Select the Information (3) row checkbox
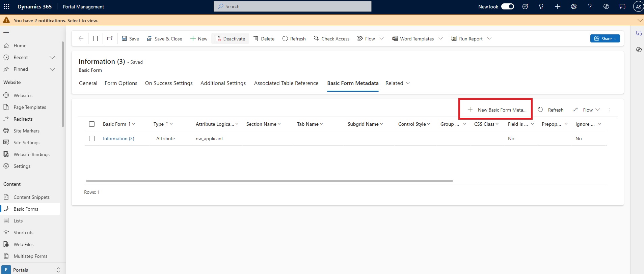The width and height of the screenshot is (644, 274). (x=92, y=139)
